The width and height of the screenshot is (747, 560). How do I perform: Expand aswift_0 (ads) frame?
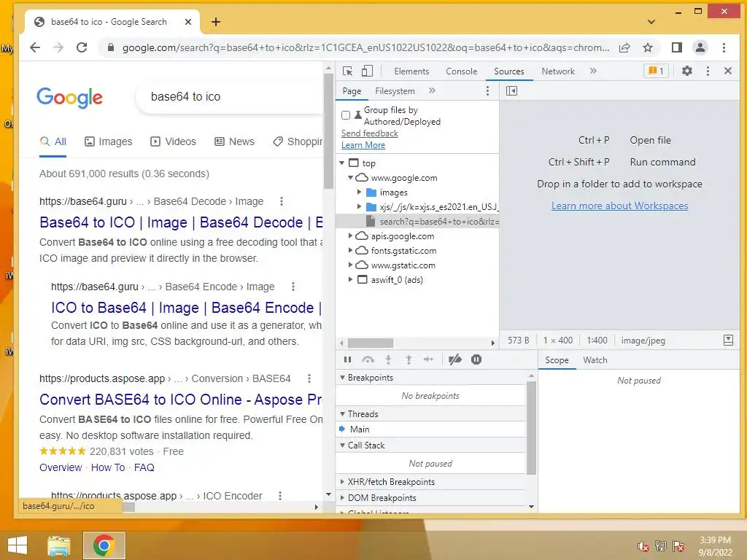[350, 279]
